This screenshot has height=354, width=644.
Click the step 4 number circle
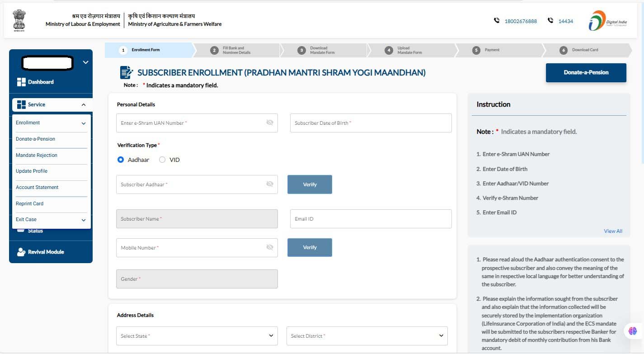(389, 50)
